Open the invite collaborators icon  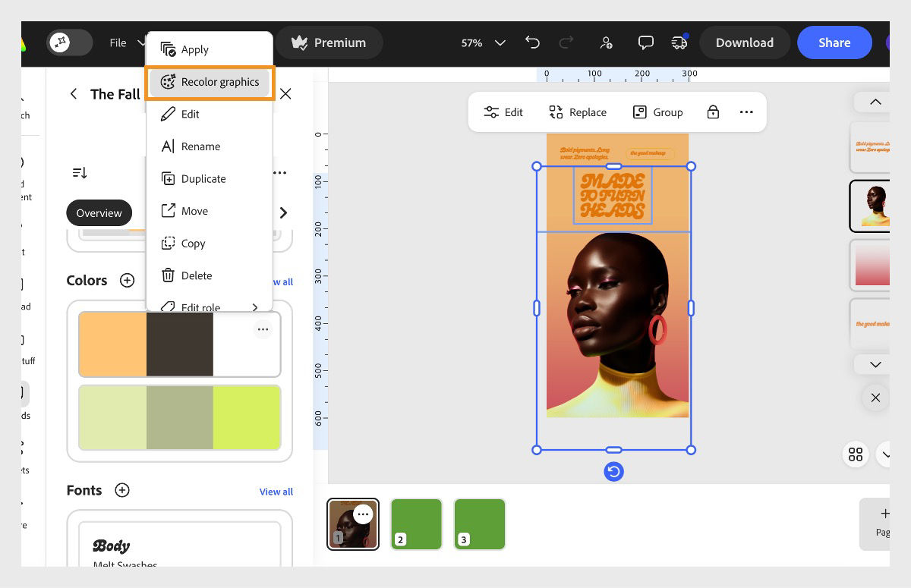[606, 42]
